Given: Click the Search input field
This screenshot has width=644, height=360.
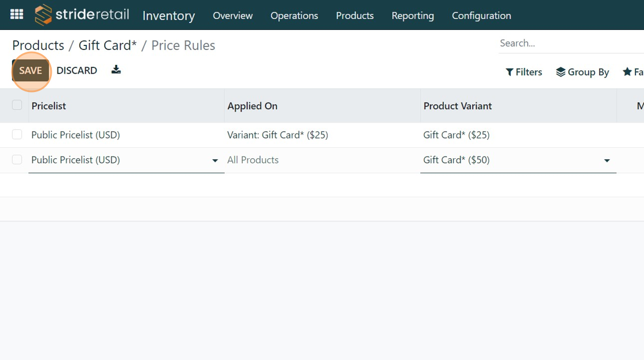Looking at the screenshot, I should (569, 43).
